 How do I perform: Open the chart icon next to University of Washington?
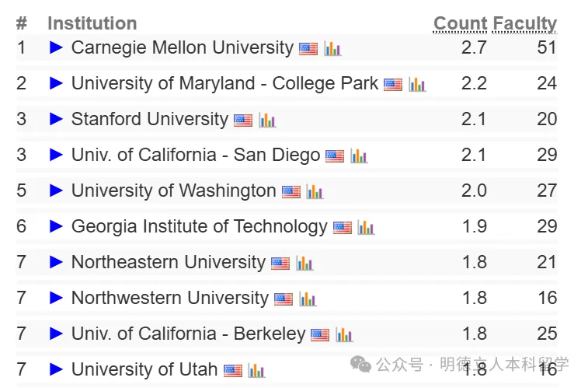(x=315, y=192)
